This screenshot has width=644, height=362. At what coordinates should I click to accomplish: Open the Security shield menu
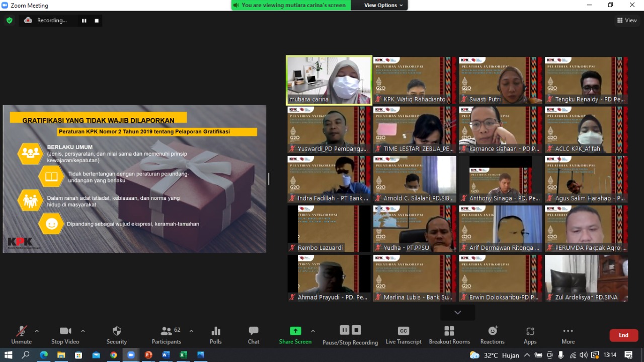[x=117, y=335]
